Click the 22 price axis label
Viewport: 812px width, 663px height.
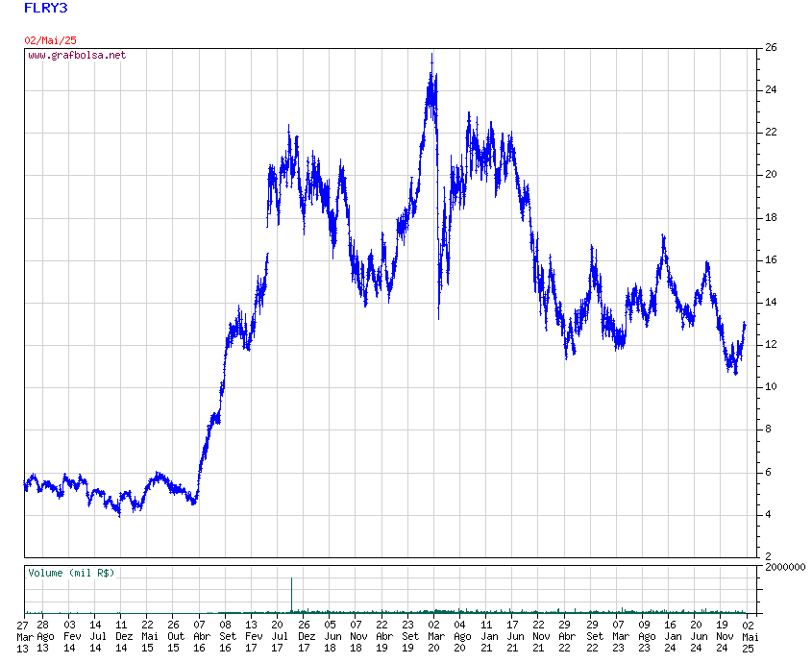click(x=771, y=133)
